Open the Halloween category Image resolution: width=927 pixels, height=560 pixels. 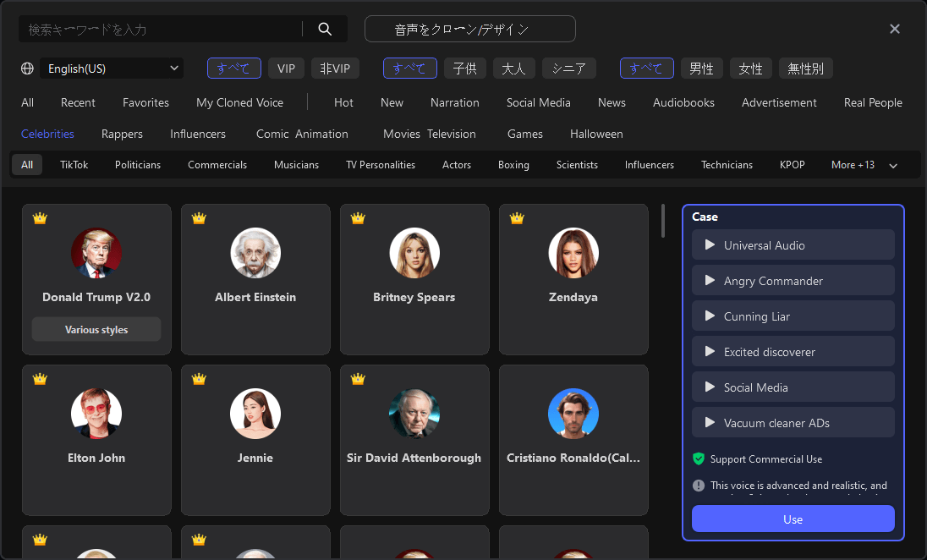[596, 135]
